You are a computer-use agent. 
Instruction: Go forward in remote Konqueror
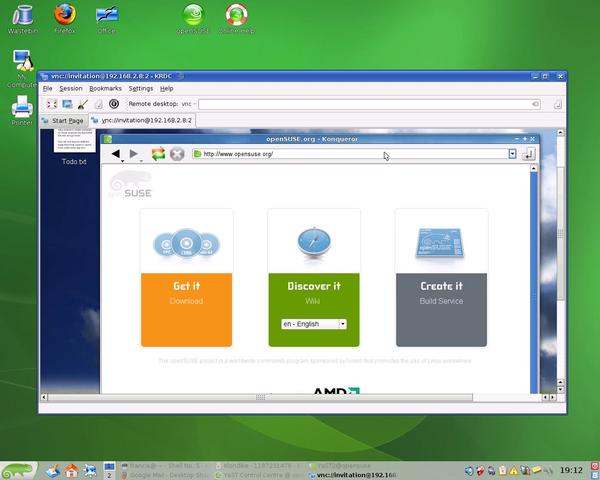coord(134,154)
